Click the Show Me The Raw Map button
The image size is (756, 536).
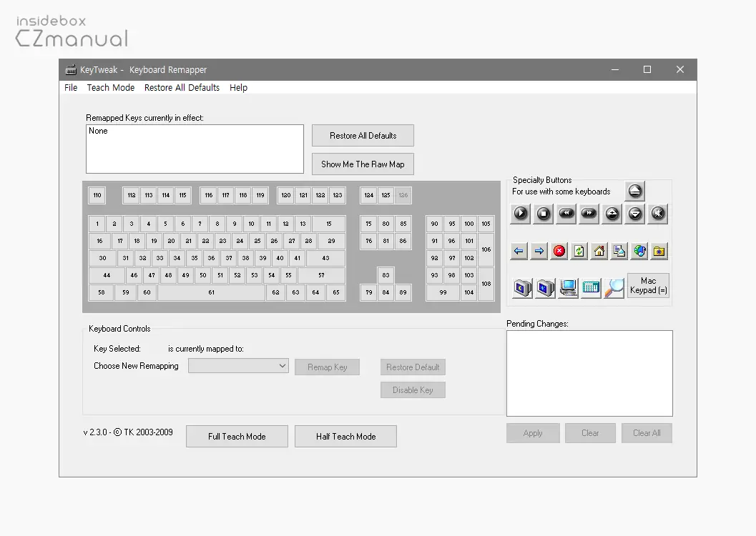pyautogui.click(x=363, y=164)
